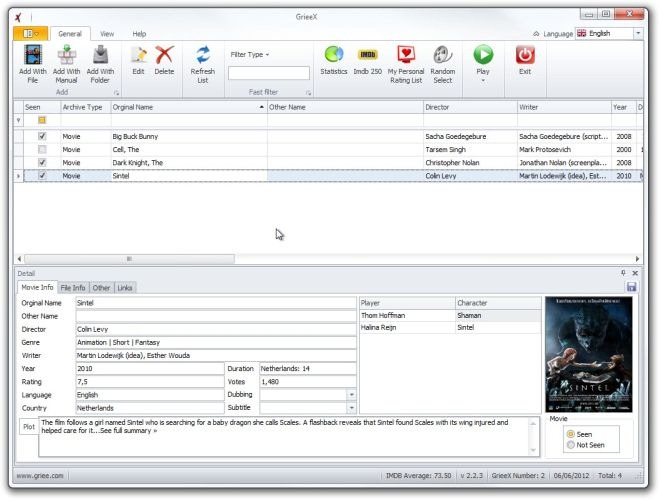Viewport: 660px width, 500px height.
Task: Click the plot text scrollbar down arrow
Action: [533, 450]
